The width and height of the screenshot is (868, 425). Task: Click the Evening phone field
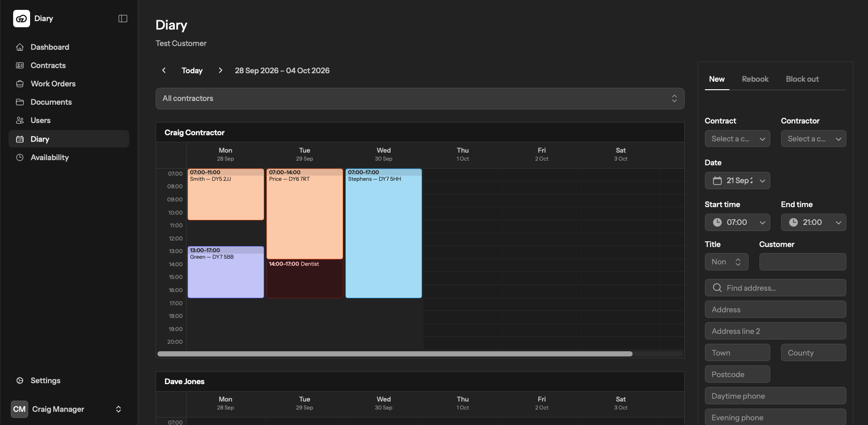[x=775, y=417]
